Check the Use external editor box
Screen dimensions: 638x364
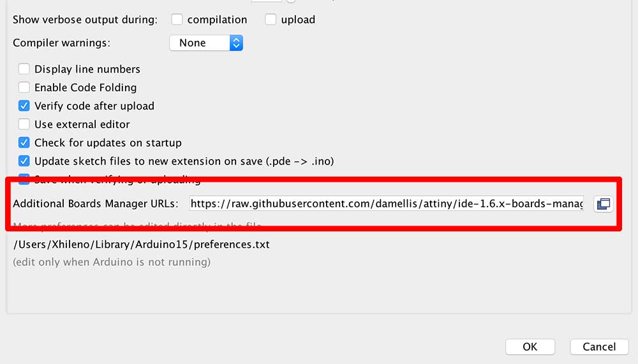tap(24, 124)
